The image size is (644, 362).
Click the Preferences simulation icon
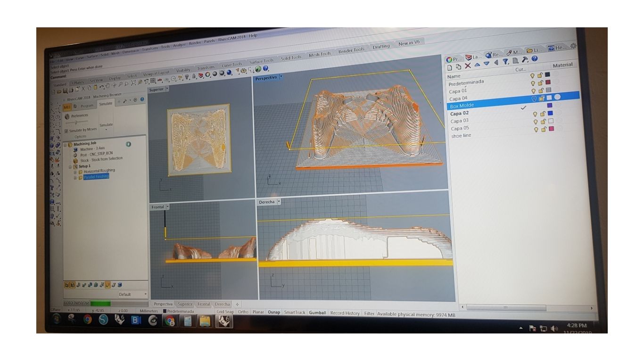point(67,116)
